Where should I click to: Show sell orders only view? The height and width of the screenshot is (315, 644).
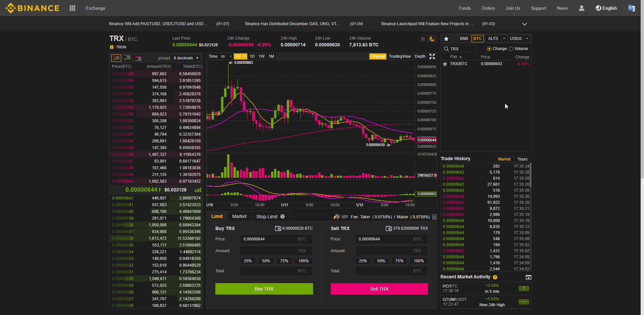coord(138,58)
